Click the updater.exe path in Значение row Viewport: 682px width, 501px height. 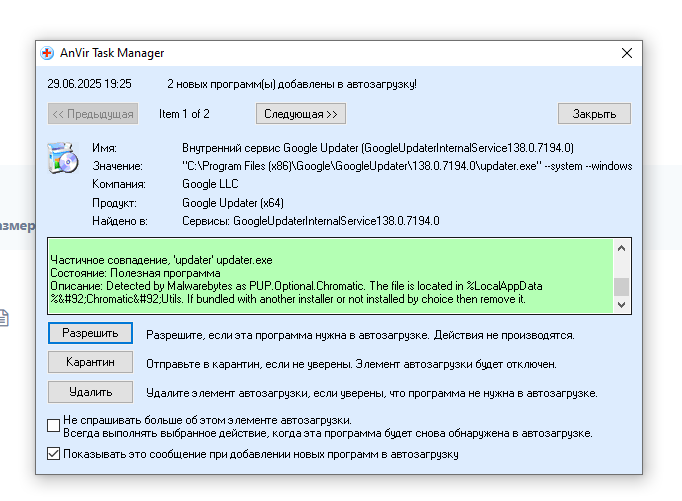coord(406,166)
